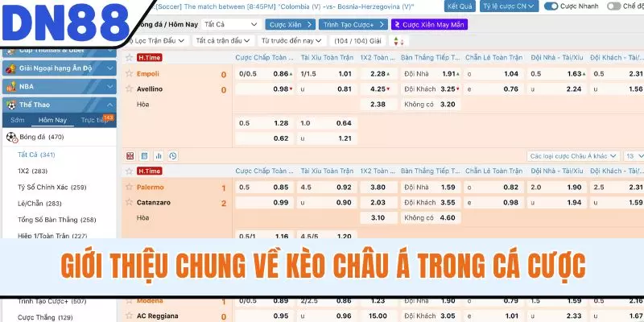Image resolution: width=644 pixels, height=322 pixels.
Task: Switch to the Sớm tab
Action: 17,120
